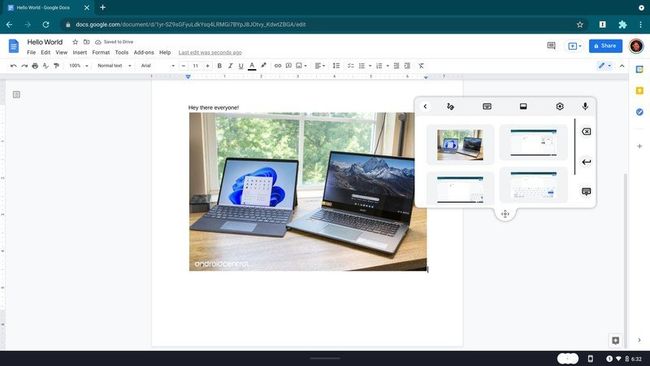Apply a bulleted list
650x366 pixels.
click(x=362, y=66)
